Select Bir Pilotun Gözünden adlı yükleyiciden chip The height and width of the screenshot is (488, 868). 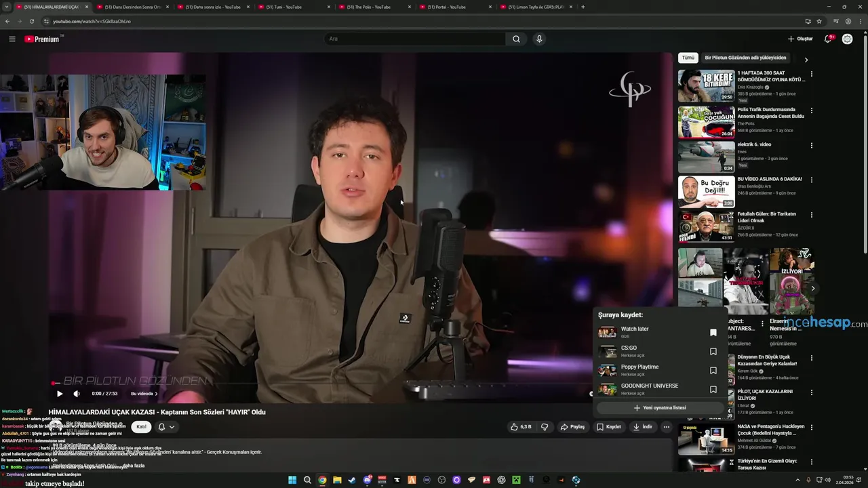tap(745, 58)
